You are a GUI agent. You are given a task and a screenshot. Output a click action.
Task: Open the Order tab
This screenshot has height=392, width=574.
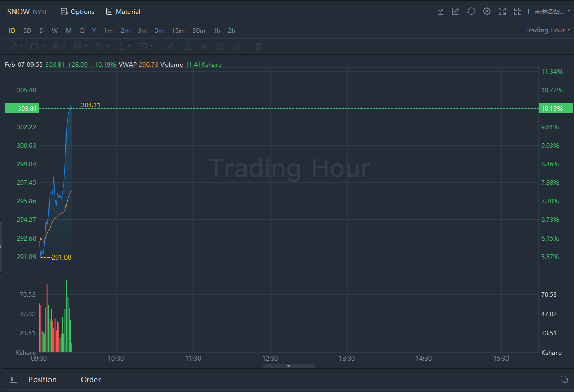point(91,380)
